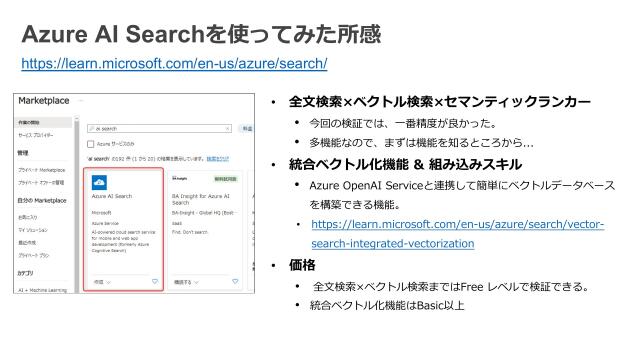The image size is (640, 360).
Task: Click '今回の検証では、一番精度が良かった。' bullet
Action: [x=403, y=123]
